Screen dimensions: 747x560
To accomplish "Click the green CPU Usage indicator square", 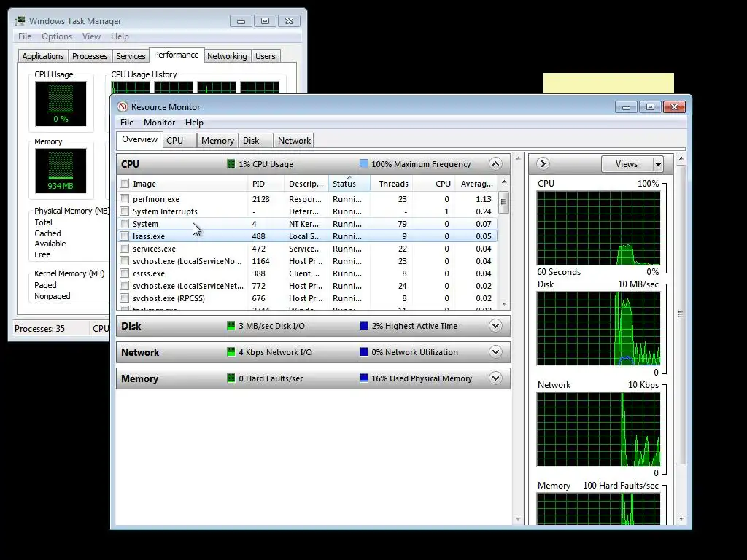I will (x=231, y=164).
